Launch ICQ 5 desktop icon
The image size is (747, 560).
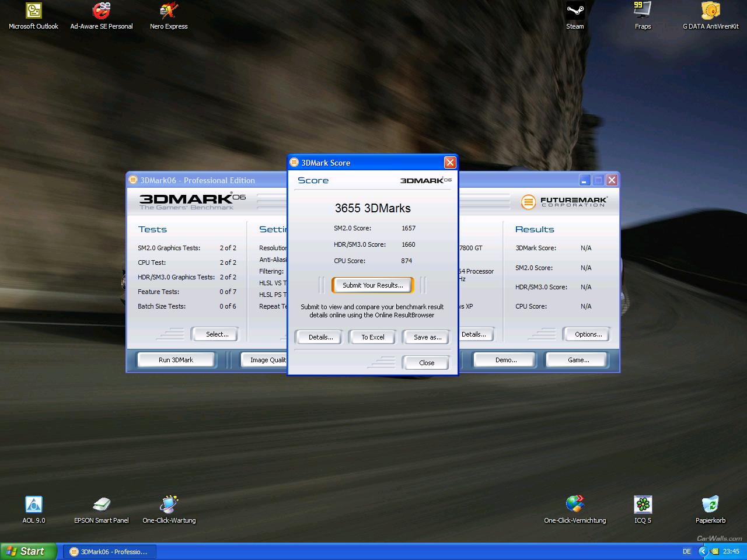(x=643, y=510)
